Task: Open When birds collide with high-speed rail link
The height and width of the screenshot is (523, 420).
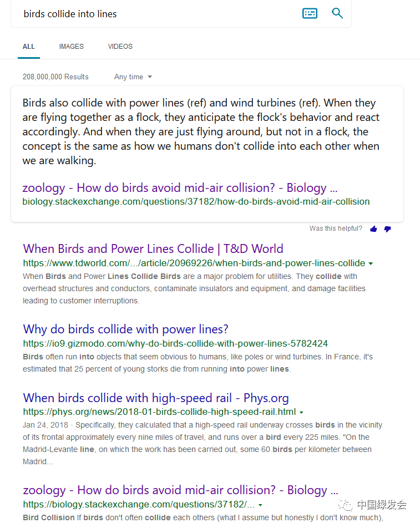Action: pyautogui.click(x=156, y=398)
